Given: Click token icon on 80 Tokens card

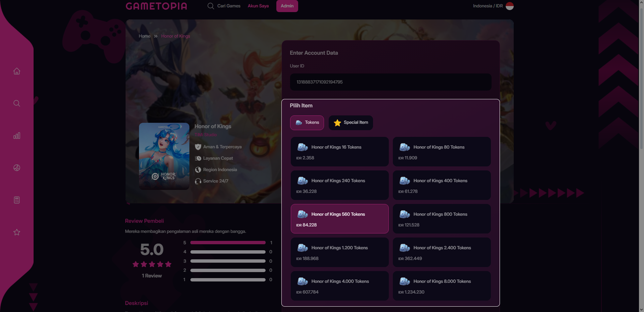Looking at the screenshot, I should (405, 147).
